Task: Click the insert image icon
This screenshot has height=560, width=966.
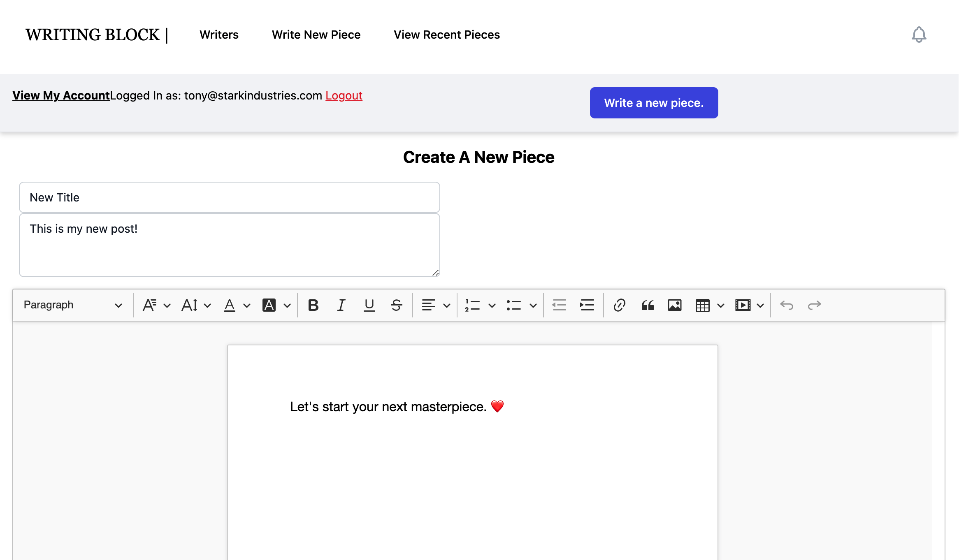Action: coord(674,305)
